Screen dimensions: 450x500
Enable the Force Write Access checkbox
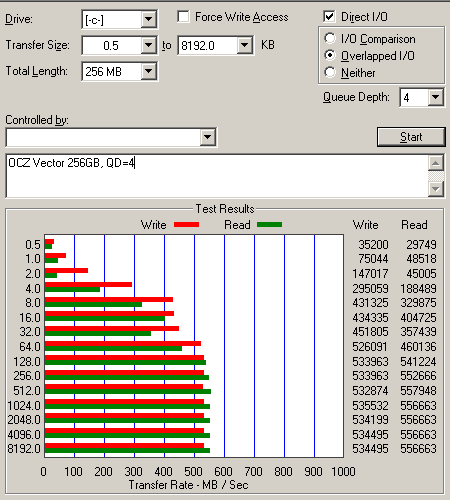click(x=183, y=17)
